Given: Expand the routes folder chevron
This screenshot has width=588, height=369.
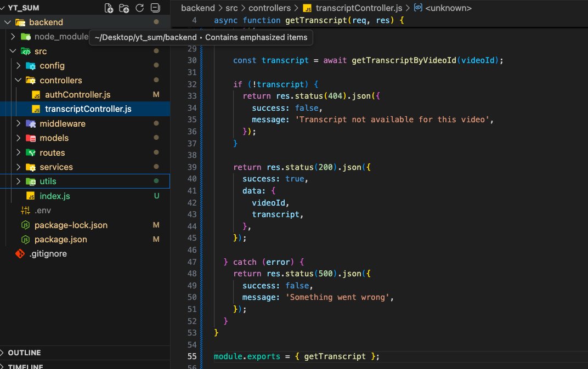Looking at the screenshot, I should point(18,152).
